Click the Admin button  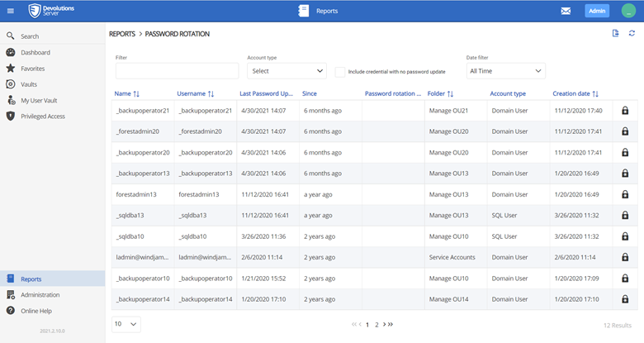point(597,11)
